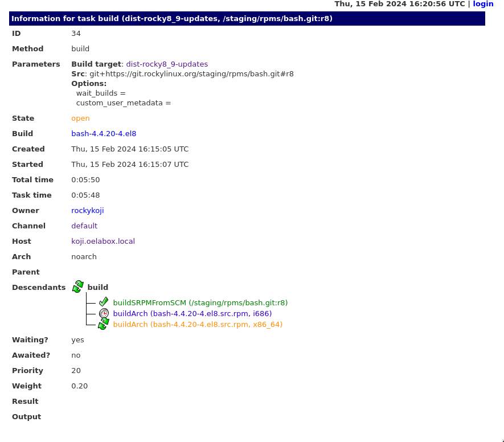Click the page header date and time
504x442 pixels.
tap(400, 4)
